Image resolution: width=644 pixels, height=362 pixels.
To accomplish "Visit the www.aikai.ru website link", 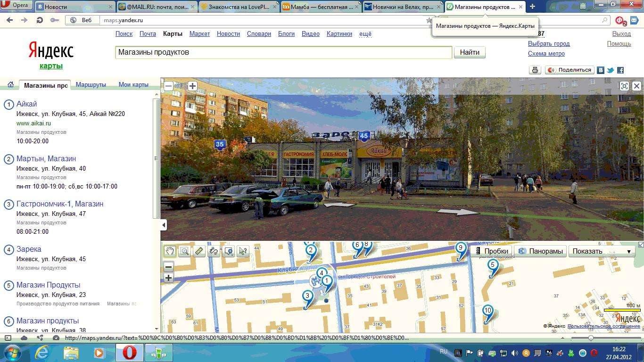I will [x=33, y=123].
